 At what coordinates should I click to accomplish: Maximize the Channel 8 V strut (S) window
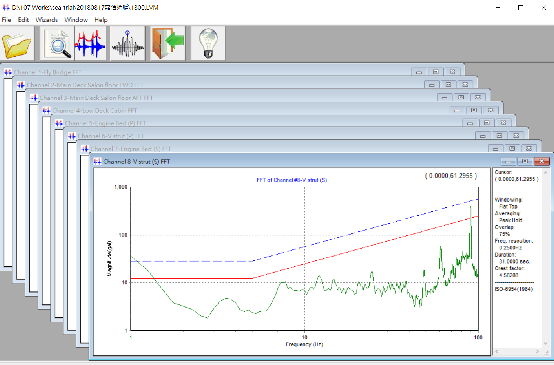click(525, 161)
